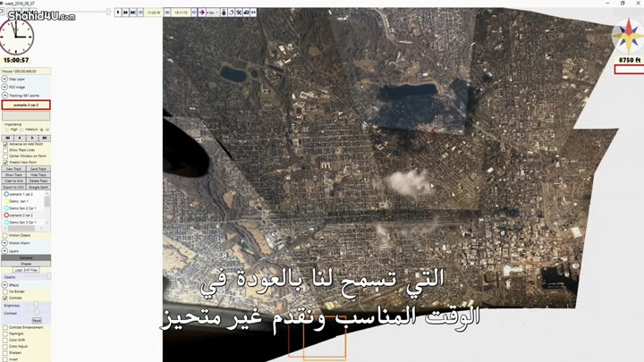Click the tools wrench icon in the toolbar
Image resolution: width=644 pixels, height=362 pixels.
coord(239,13)
